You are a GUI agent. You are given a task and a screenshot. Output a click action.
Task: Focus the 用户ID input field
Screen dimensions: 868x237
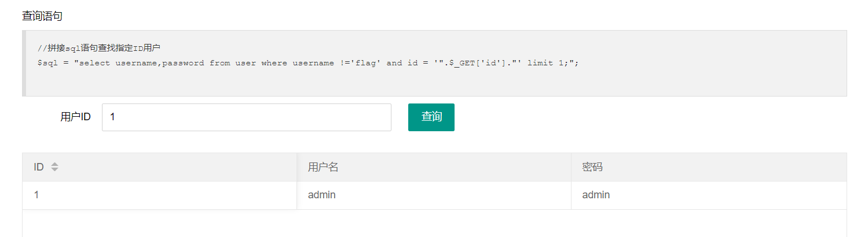click(x=247, y=117)
